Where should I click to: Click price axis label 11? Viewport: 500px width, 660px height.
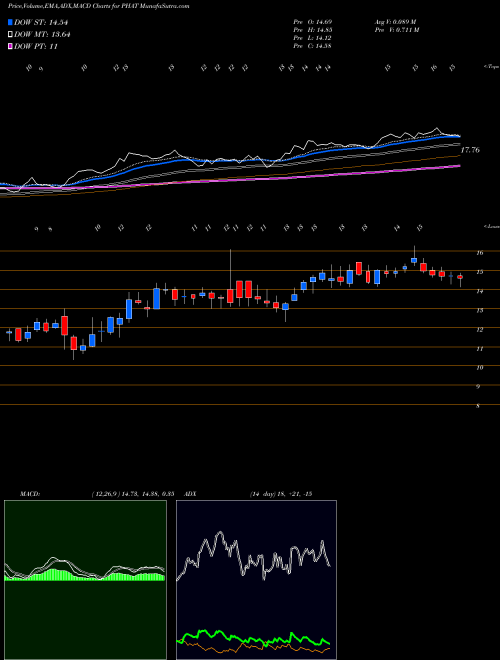pyautogui.click(x=479, y=349)
